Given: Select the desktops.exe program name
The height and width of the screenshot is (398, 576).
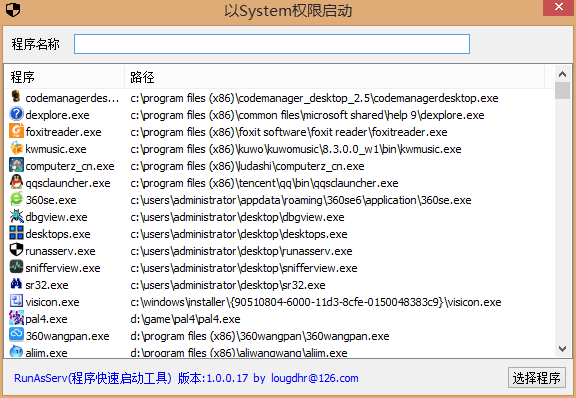Looking at the screenshot, I should tap(58, 234).
